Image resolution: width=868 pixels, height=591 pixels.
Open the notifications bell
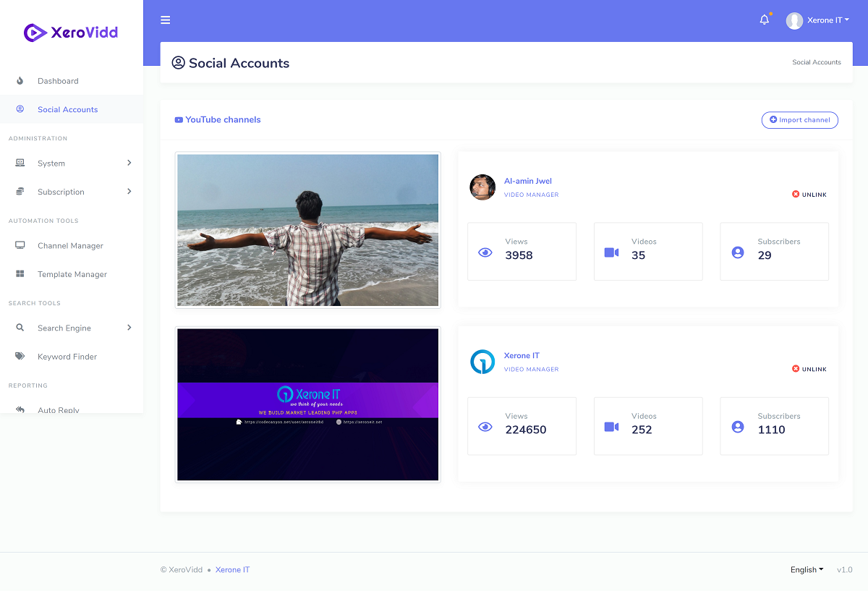click(x=765, y=20)
